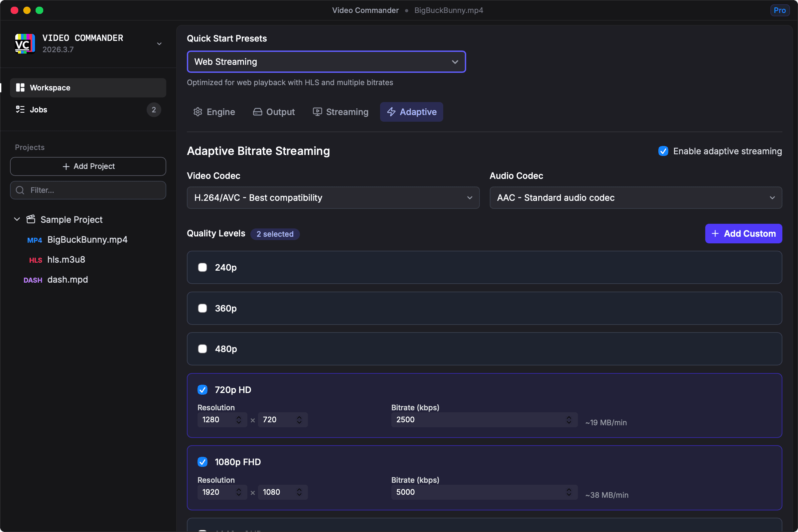Select the Engine tab gear icon

198,112
